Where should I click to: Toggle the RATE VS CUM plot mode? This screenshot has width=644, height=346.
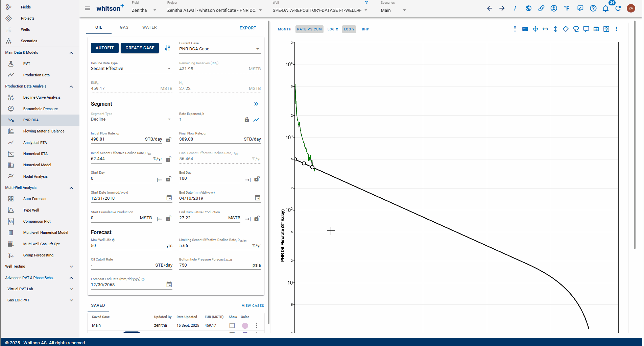[309, 29]
